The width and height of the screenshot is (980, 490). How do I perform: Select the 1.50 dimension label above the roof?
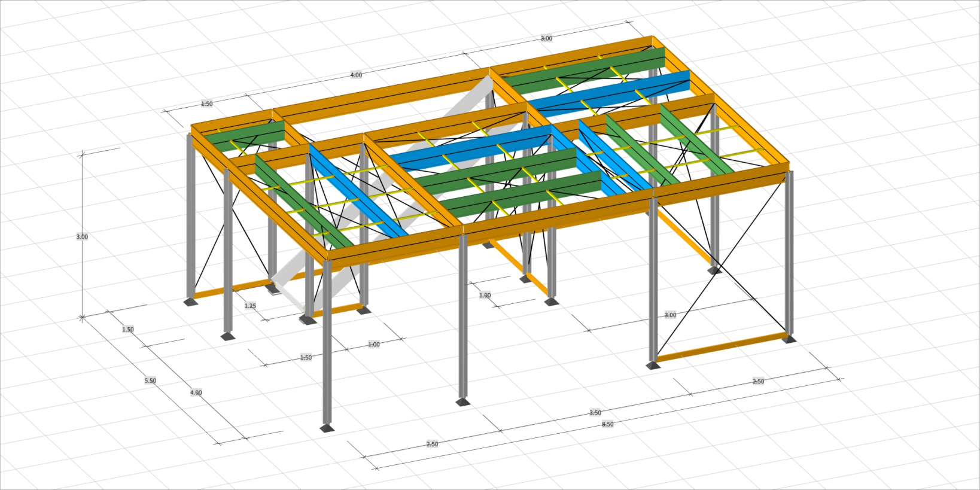pyautogui.click(x=206, y=104)
